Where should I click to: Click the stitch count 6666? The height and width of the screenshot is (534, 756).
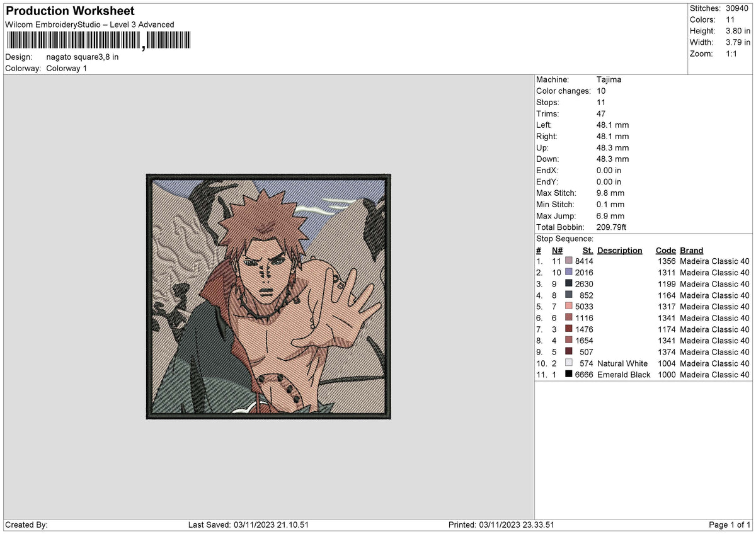[x=584, y=375]
